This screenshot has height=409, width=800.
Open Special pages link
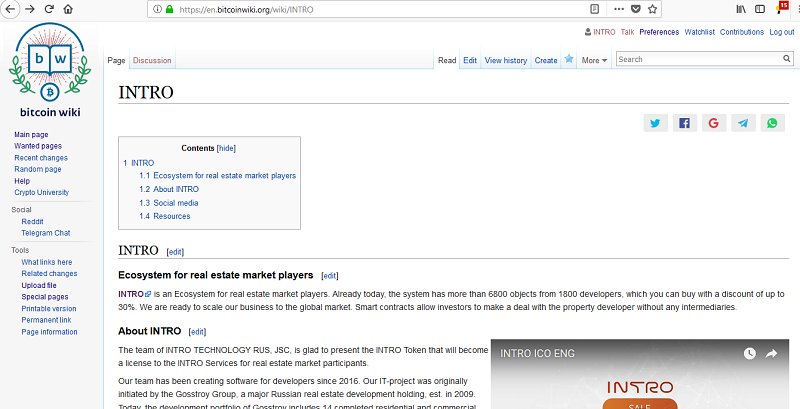pos(45,297)
